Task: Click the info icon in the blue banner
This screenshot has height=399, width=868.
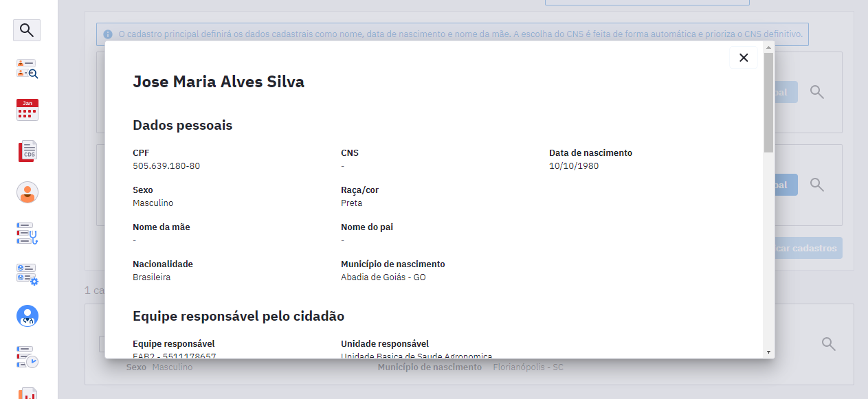Action: (x=108, y=34)
